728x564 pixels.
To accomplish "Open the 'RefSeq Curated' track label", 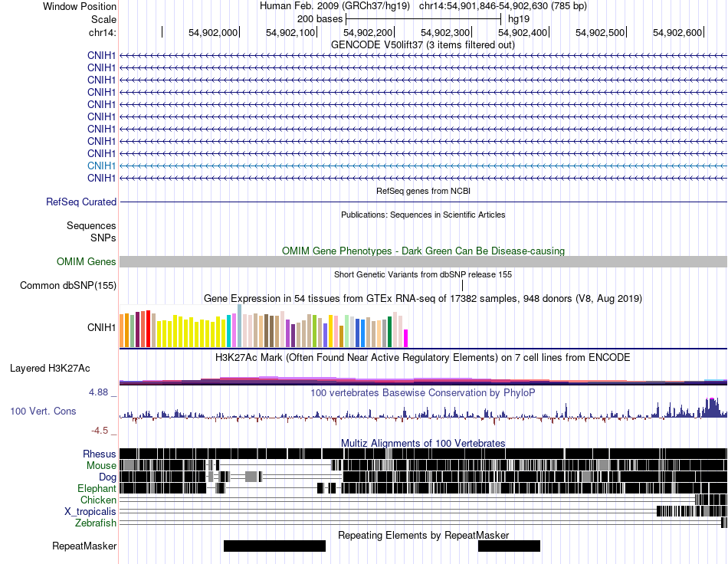I will point(80,202).
